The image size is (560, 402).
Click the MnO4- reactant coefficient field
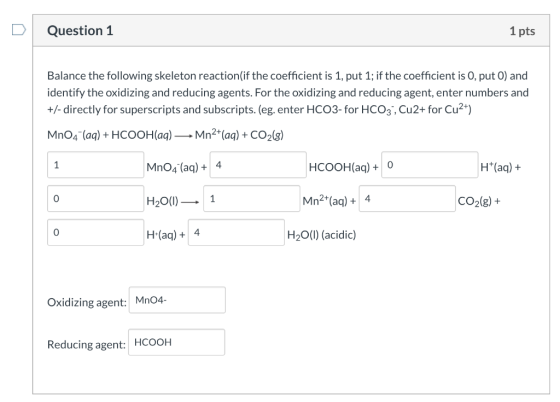95,165
